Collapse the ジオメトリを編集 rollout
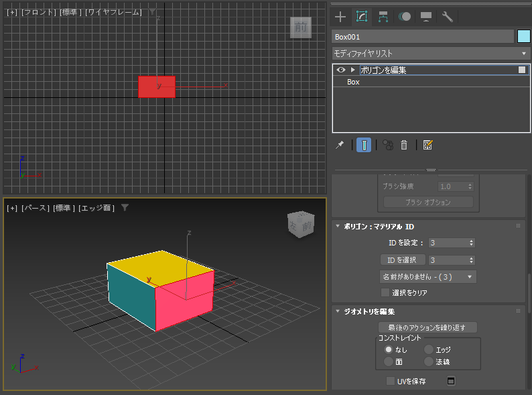This screenshot has width=532, height=395. point(338,311)
